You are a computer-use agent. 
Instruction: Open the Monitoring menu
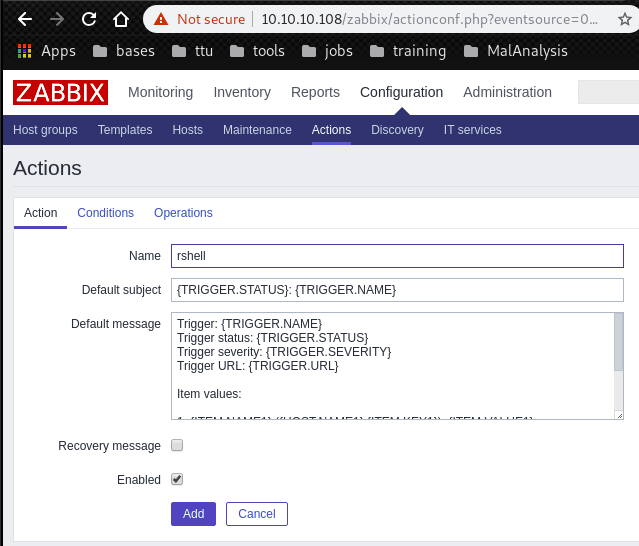pyautogui.click(x=160, y=92)
